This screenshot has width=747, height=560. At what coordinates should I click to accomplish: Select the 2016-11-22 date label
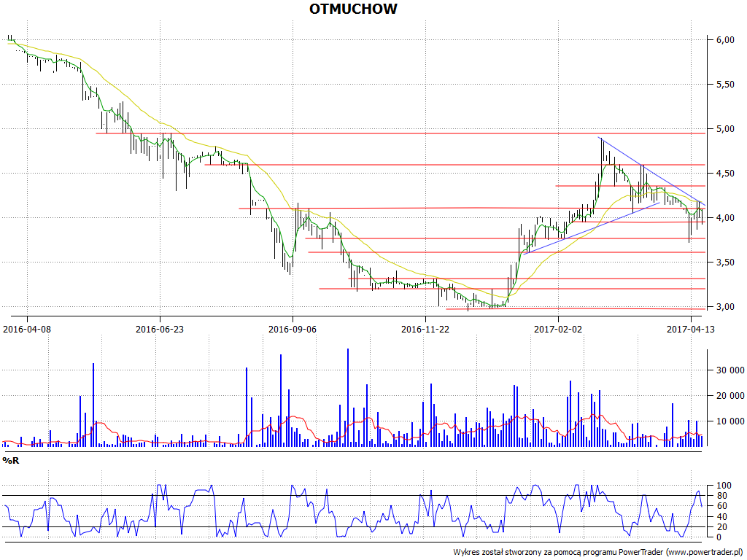(425, 329)
